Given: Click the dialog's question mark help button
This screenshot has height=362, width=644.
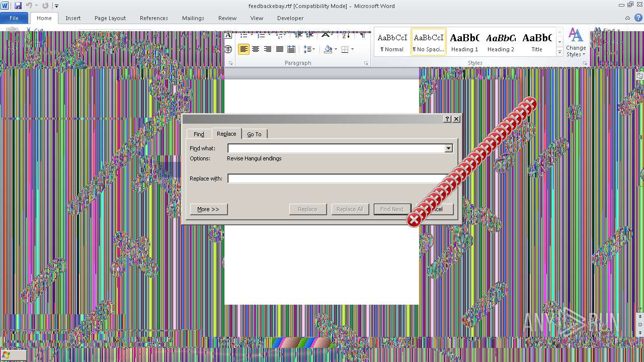Looking at the screenshot, I should tap(447, 119).
